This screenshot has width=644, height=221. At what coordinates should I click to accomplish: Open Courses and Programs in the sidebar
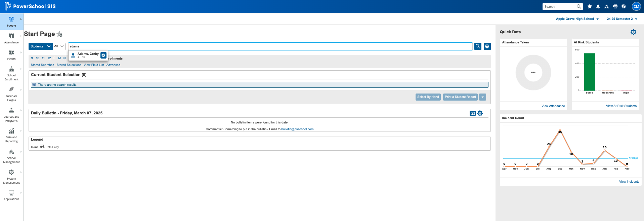click(11, 114)
